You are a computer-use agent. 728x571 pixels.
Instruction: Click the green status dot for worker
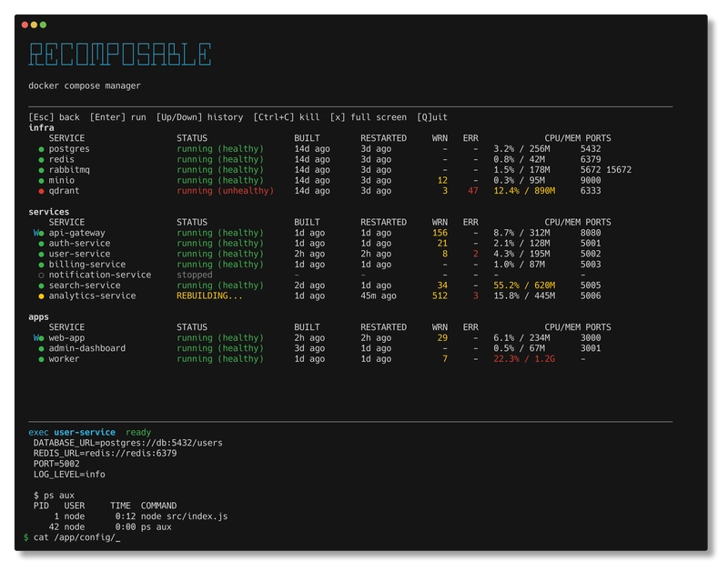click(x=41, y=359)
